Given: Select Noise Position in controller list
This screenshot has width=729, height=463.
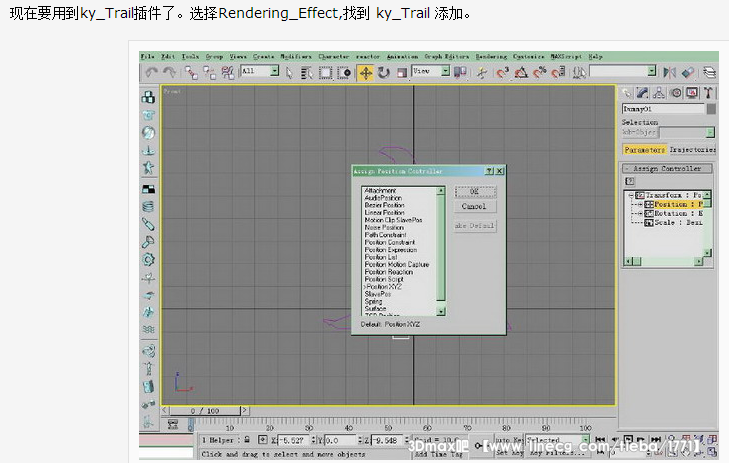Looking at the screenshot, I should pos(384,227).
